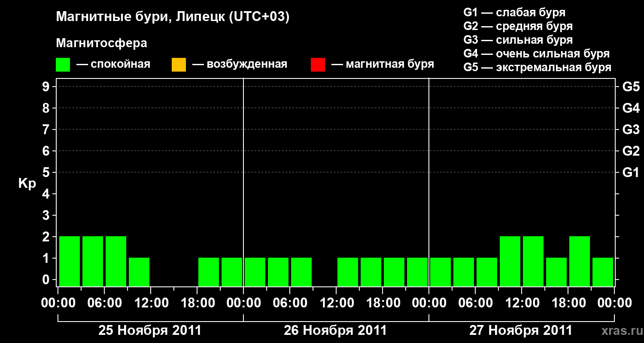Click the 18:00 time label under 26 November
Image resolution: width=644 pixels, height=343 pixels.
coord(383,303)
